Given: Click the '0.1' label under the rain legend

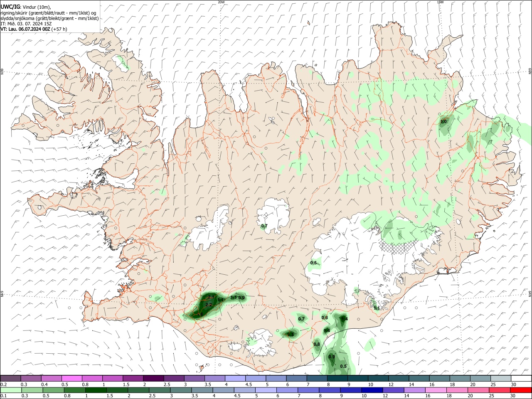Looking at the screenshot, I should coord(3,396).
